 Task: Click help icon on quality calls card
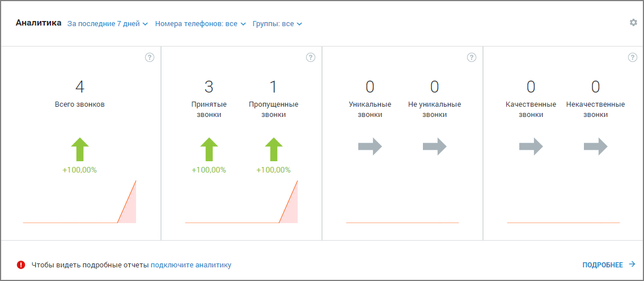point(633,57)
